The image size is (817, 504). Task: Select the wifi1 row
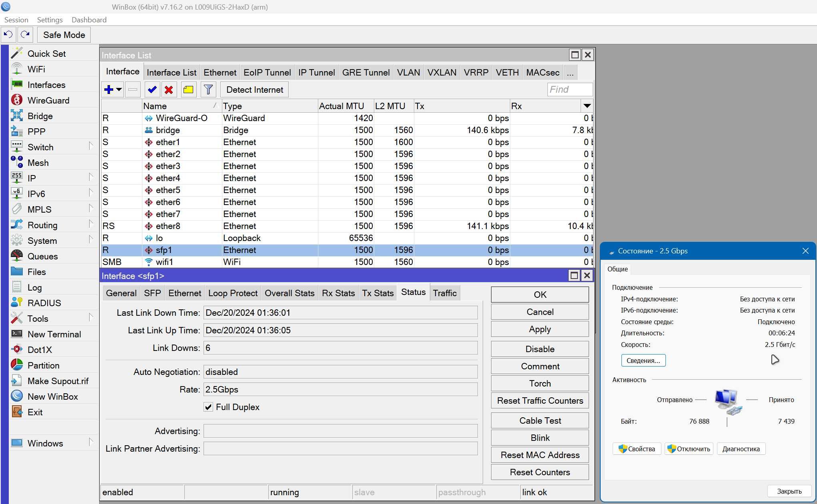[x=347, y=262]
